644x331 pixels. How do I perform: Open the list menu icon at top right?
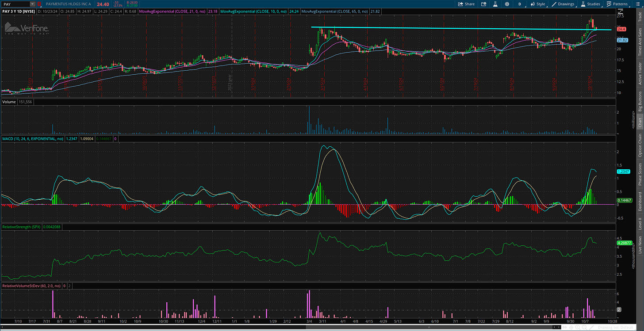[x=638, y=4]
